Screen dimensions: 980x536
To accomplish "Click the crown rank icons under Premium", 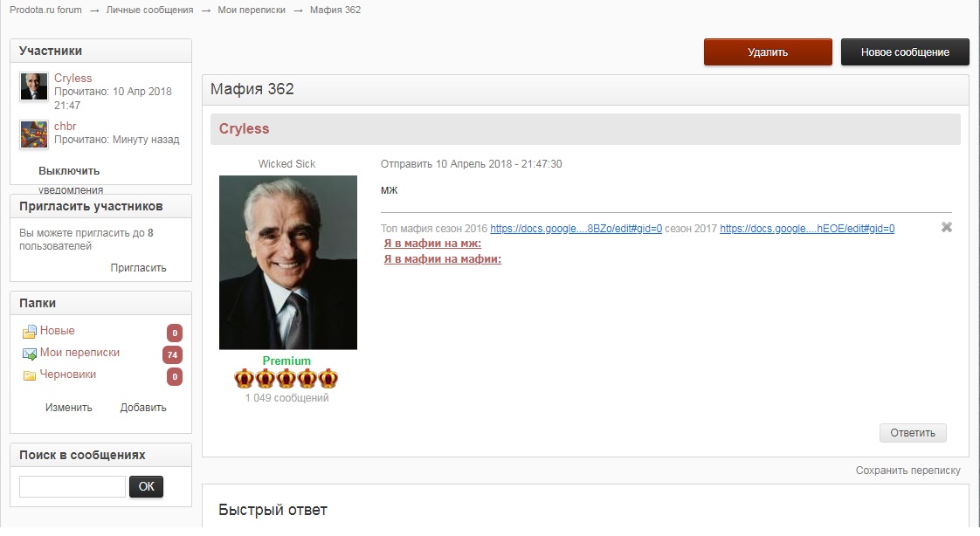I will (x=286, y=379).
